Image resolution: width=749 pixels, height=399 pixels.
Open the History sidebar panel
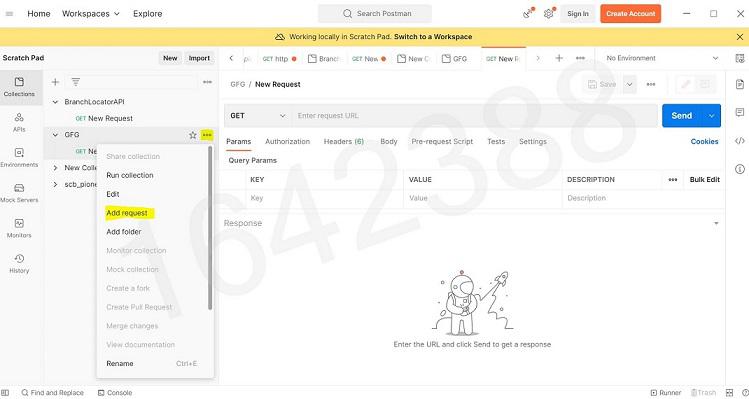coord(19,264)
